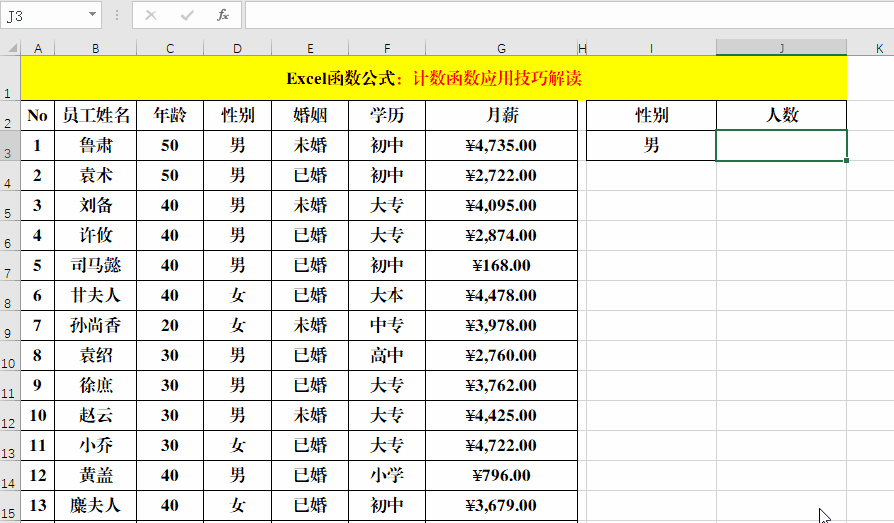Image resolution: width=894 pixels, height=523 pixels.
Task: Select row 12 header
Action: click(x=10, y=416)
